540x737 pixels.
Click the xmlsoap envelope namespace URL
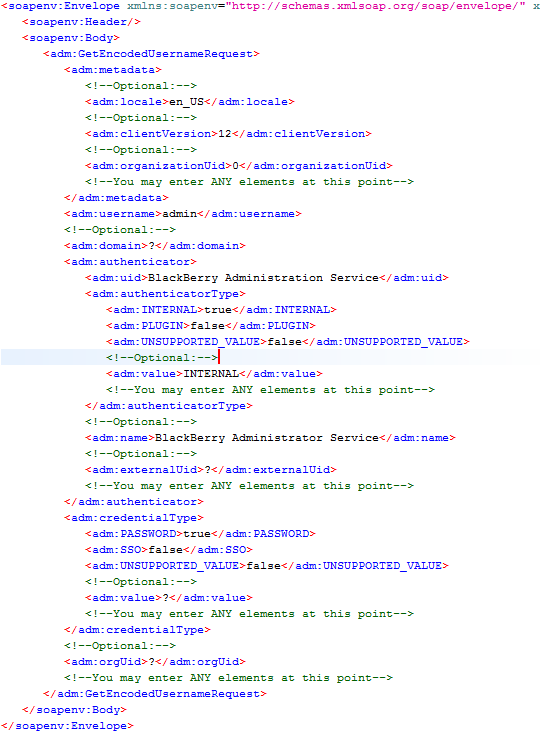pos(379,6)
